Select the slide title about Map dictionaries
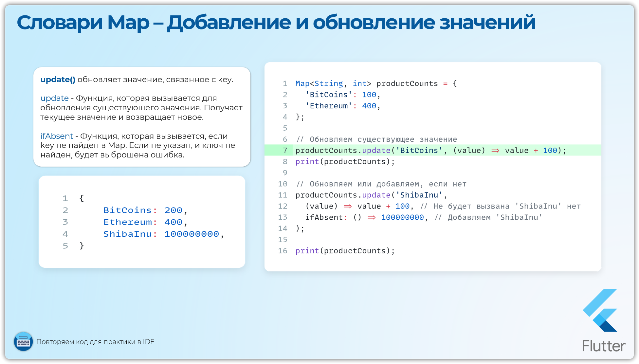639x364 pixels. pos(277,22)
